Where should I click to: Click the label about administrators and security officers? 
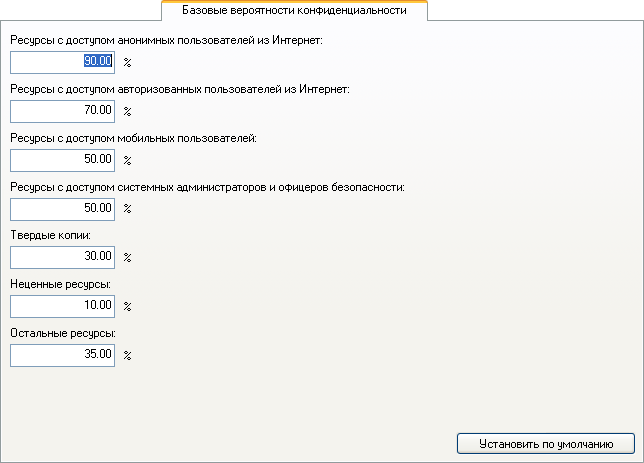[207, 187]
